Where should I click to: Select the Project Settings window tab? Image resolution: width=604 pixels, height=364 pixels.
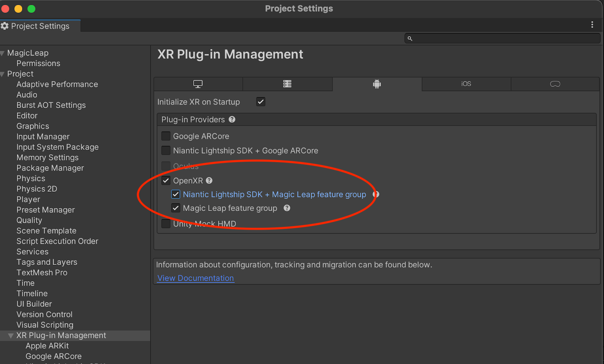40,26
